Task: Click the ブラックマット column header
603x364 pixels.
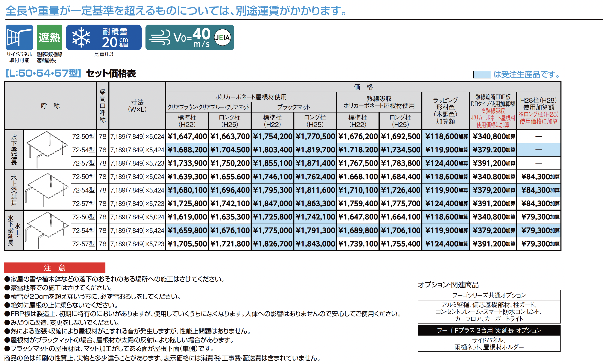Action: tap(293, 107)
